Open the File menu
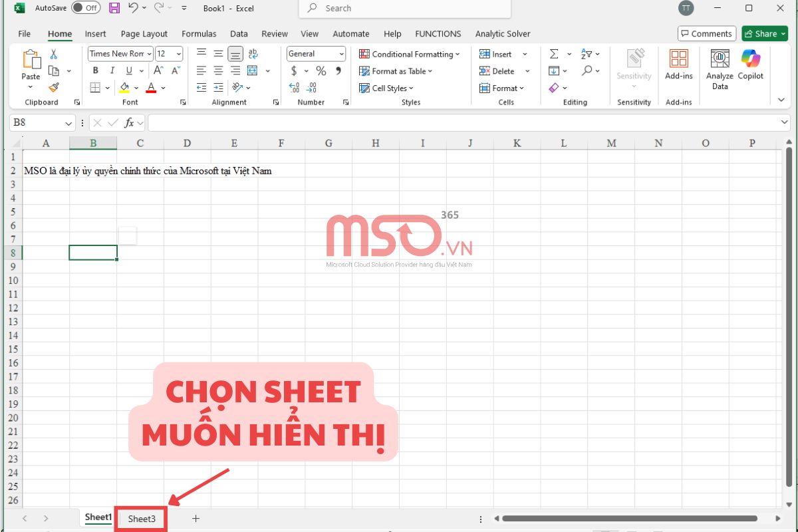798x532 pixels. (x=25, y=34)
